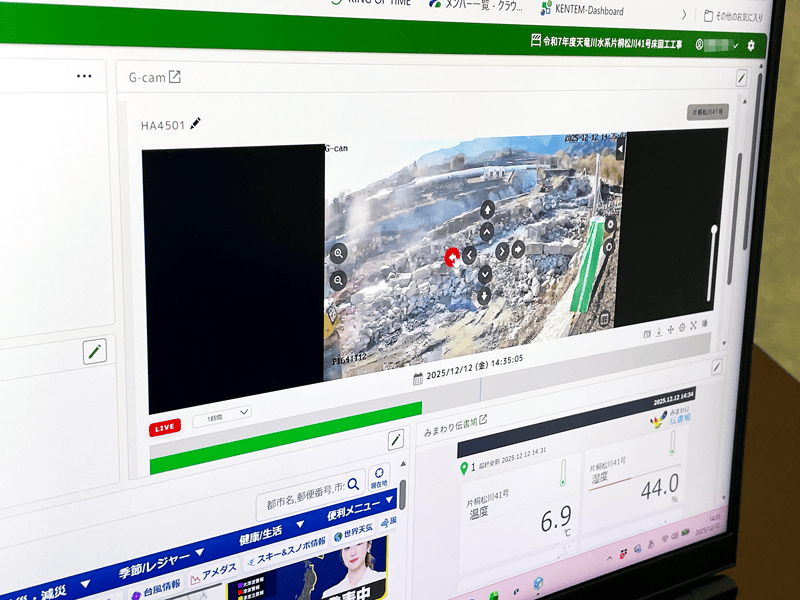The width and height of the screenshot is (800, 600).
Task: Open camera settings via the gear icon
Action: click(681, 327)
